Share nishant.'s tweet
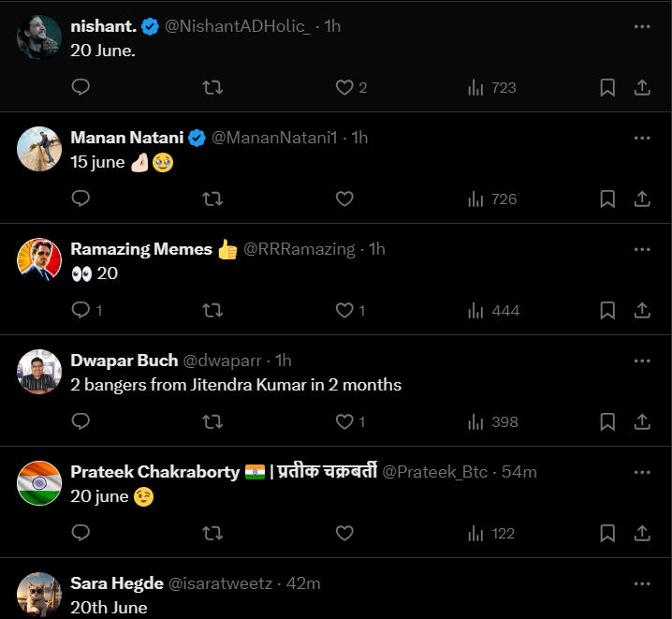The image size is (672, 619). point(642,87)
